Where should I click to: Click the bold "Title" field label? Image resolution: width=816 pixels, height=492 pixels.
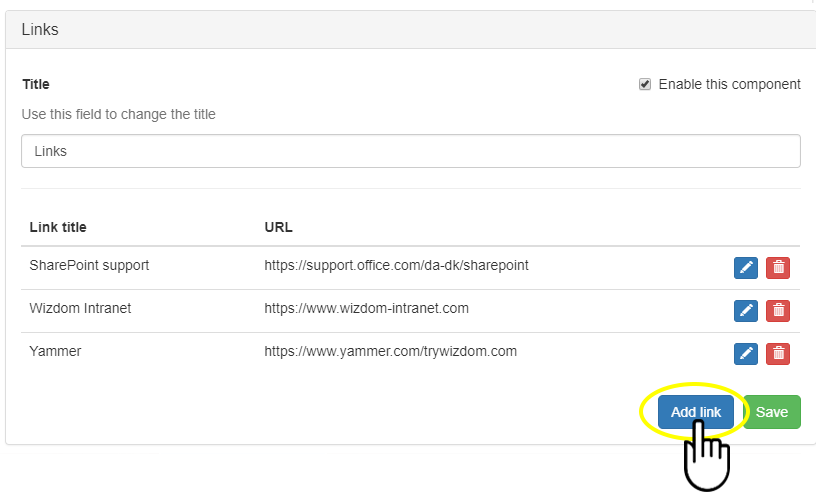pyautogui.click(x=36, y=85)
